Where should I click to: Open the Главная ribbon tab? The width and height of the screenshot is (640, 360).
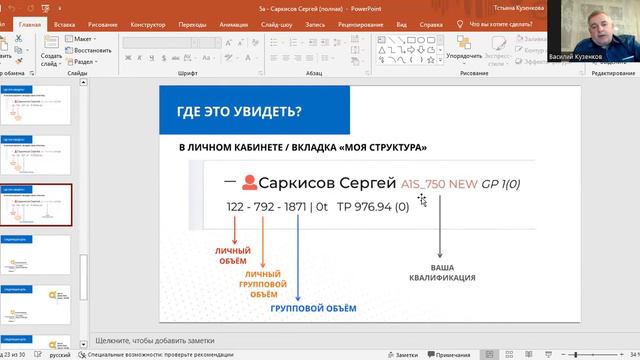tap(30, 24)
